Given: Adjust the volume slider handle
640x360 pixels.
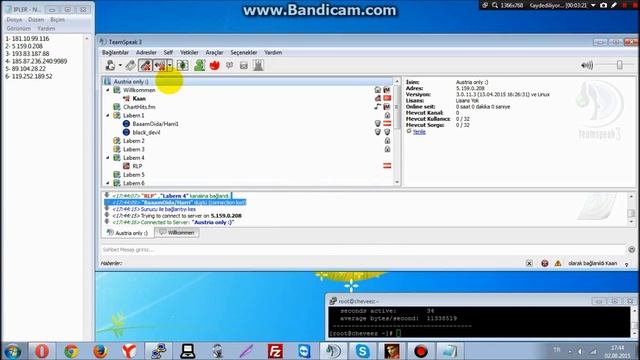Looking at the screenshot, I should [x=619, y=65].
